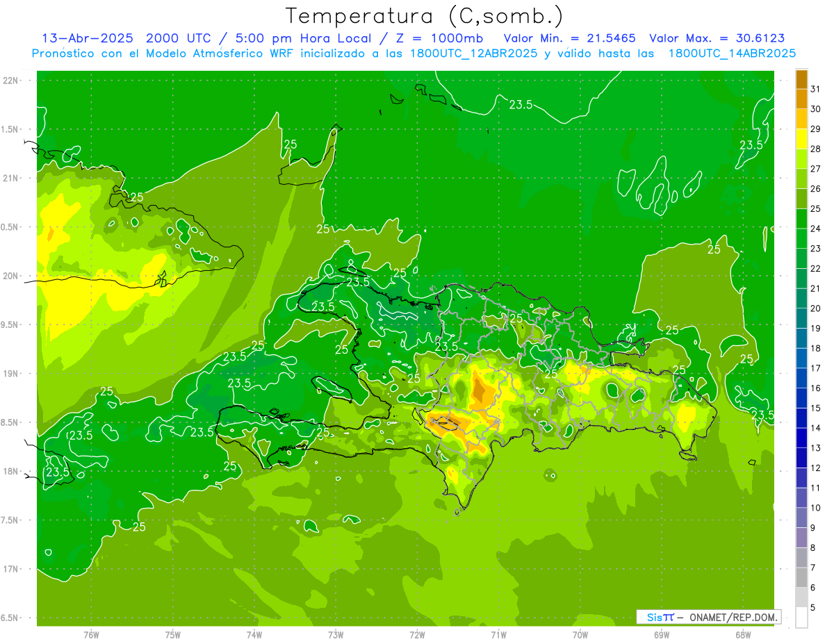The image size is (834, 644).
Task: Click the "8.5N" latitude axis label
Action: tap(10, 422)
